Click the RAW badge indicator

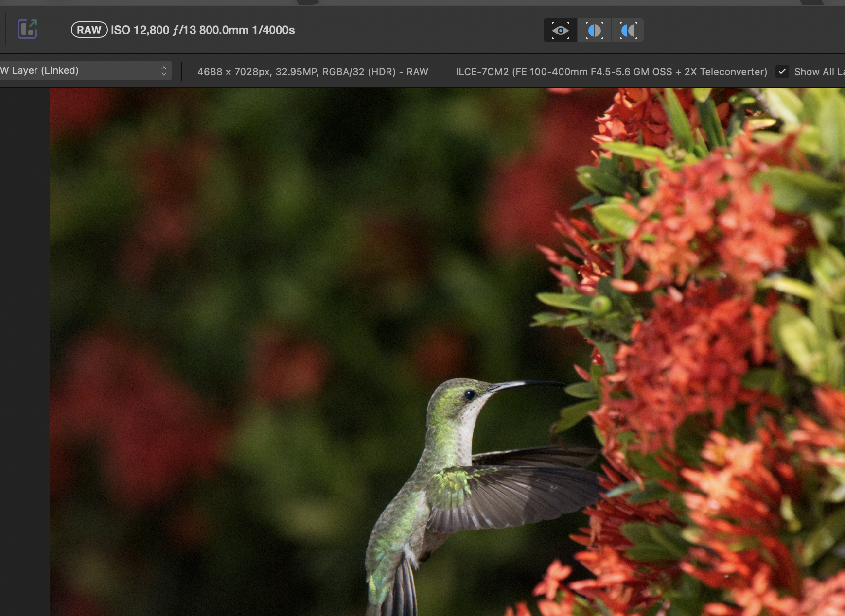pos(89,30)
